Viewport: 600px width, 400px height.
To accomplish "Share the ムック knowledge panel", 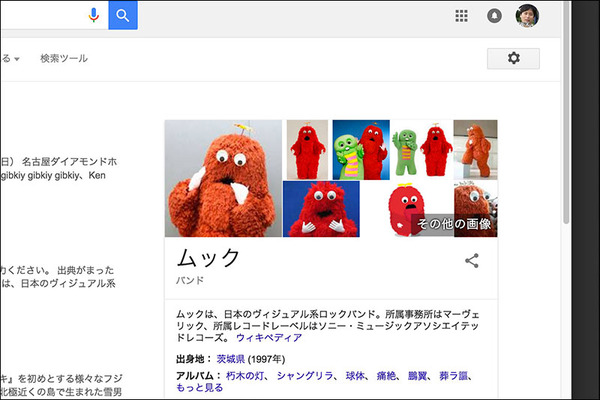I will [x=472, y=261].
